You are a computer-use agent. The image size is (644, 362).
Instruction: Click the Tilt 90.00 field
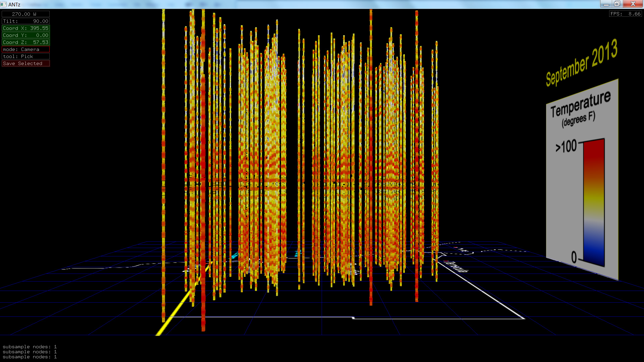tap(25, 21)
